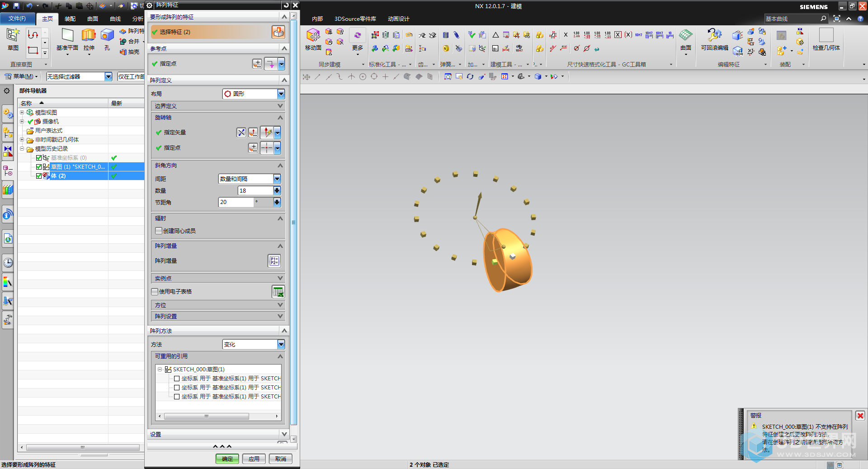Click the Examine Geometry (检查几何体) icon

[x=826, y=35]
